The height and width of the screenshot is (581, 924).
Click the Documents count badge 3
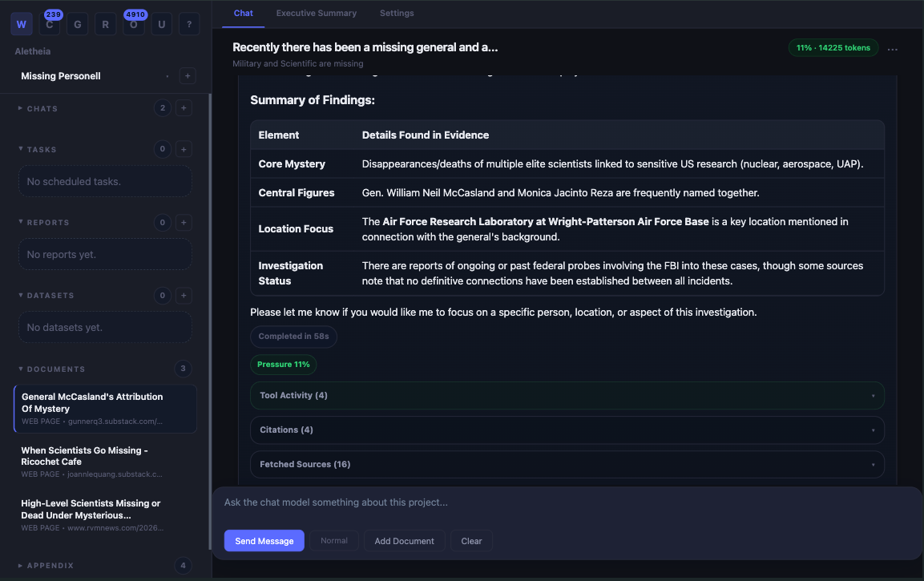[x=183, y=369]
